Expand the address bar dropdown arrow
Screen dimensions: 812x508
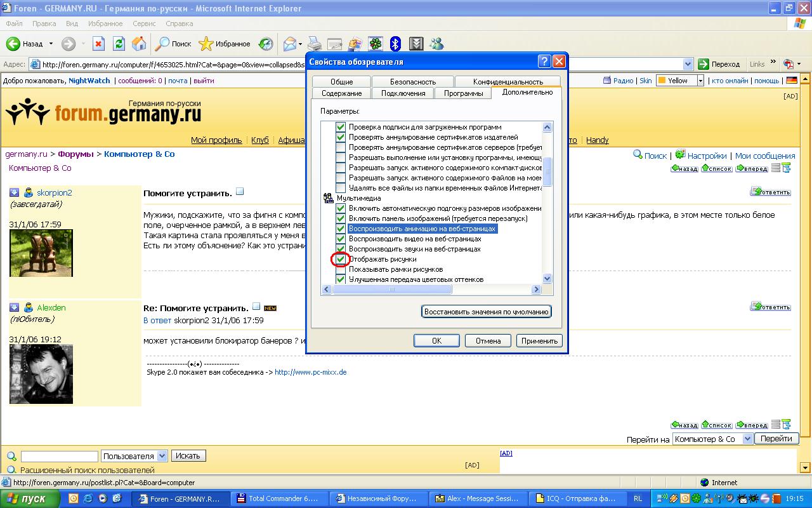point(688,64)
